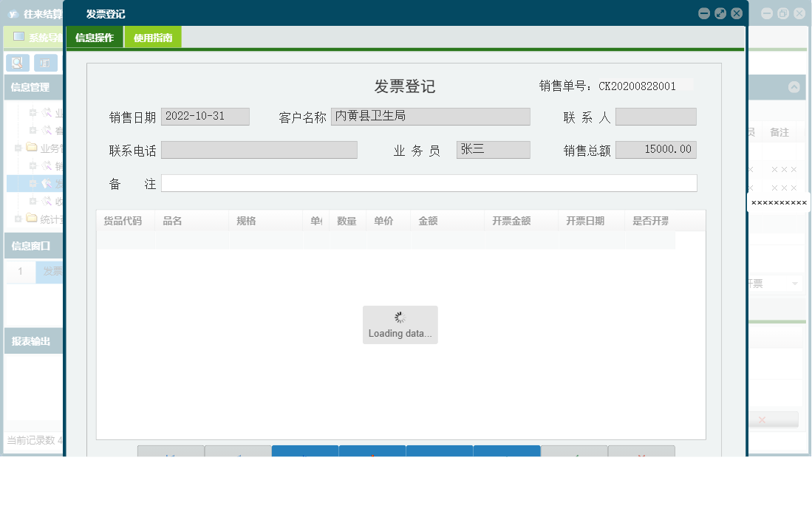This screenshot has height=528, width=812.
Task: Click the 统计 folder icon at tree bottom
Action: [x=31, y=216]
